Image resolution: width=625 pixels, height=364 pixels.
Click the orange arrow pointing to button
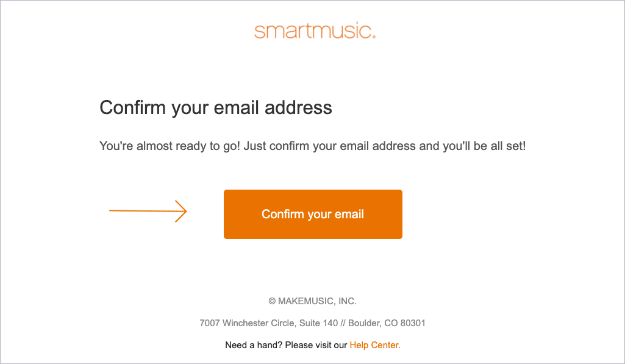point(148,211)
